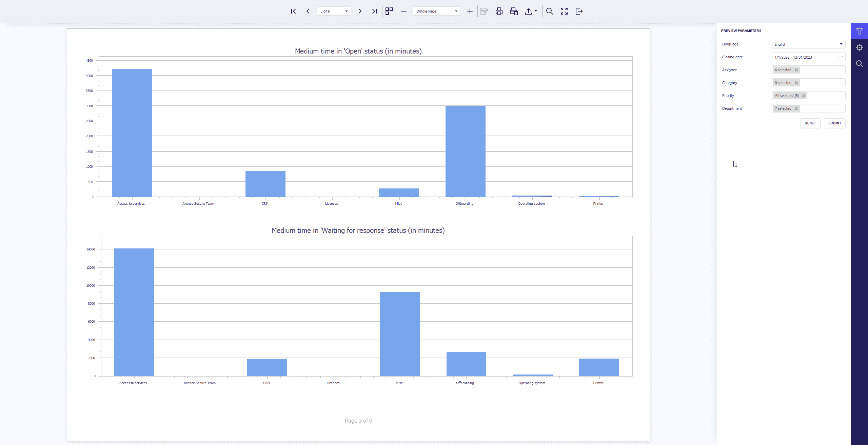This screenshot has height=445, width=868.
Task: Expand the Whole Page zoom dropdown
Action: click(456, 11)
